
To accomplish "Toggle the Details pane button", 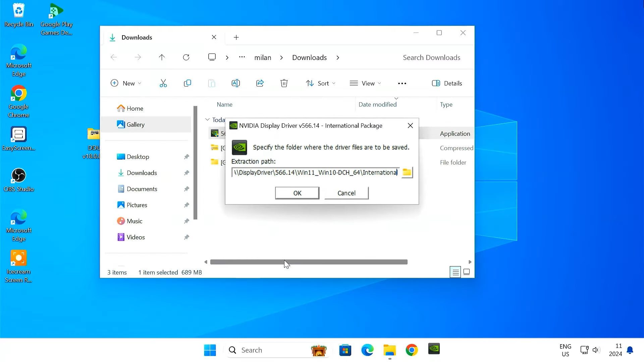I will [x=447, y=83].
